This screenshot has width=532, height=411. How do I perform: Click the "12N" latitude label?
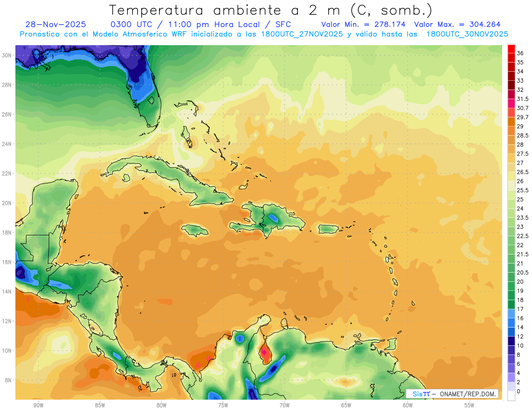[x=8, y=321]
